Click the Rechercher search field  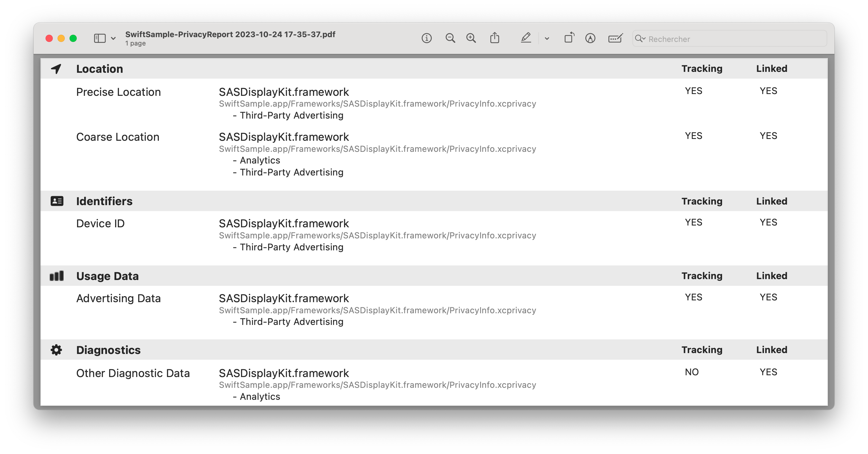click(x=730, y=39)
